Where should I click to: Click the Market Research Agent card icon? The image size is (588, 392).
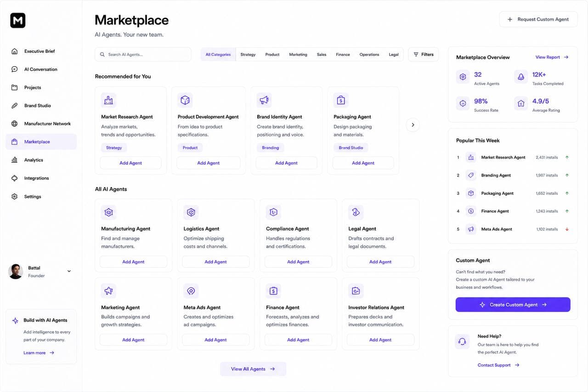pyautogui.click(x=108, y=100)
